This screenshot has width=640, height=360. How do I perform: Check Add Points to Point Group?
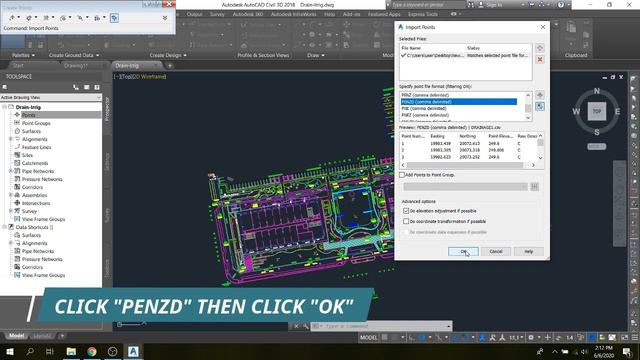[x=402, y=175]
